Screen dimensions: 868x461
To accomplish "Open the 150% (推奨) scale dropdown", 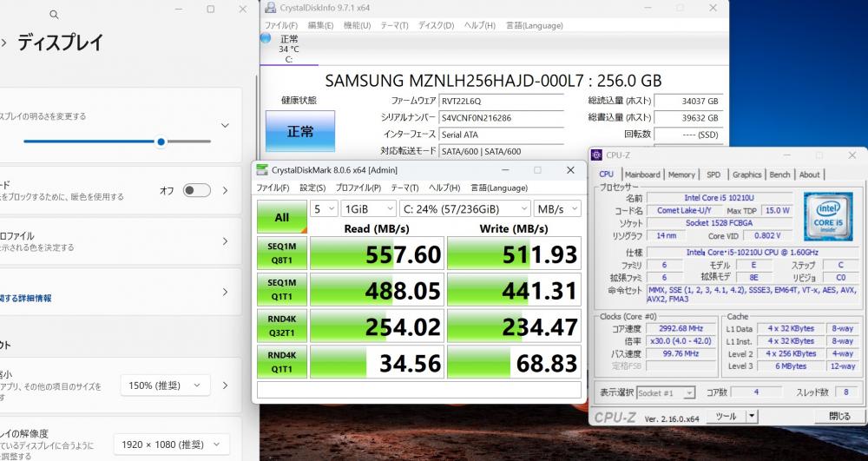I will point(165,385).
